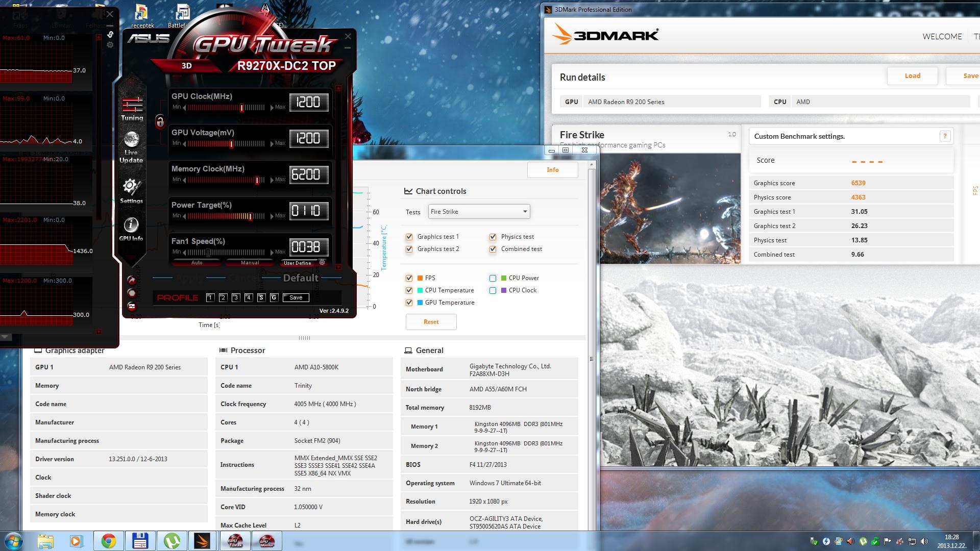The image size is (980, 551).
Task: Switch to 3DMark via the taskbar icon
Action: click(203, 541)
